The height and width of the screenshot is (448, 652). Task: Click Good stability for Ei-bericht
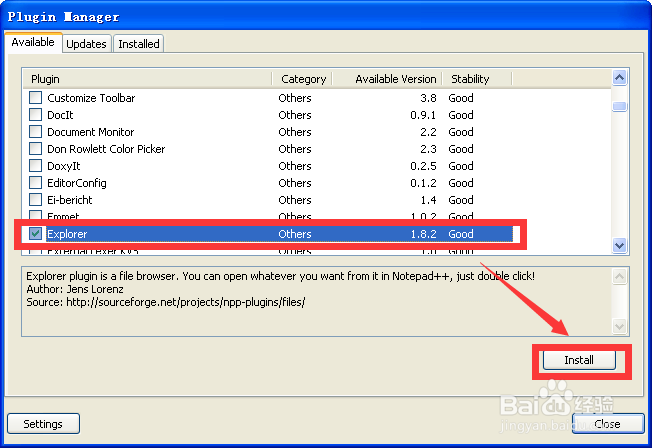(x=461, y=200)
